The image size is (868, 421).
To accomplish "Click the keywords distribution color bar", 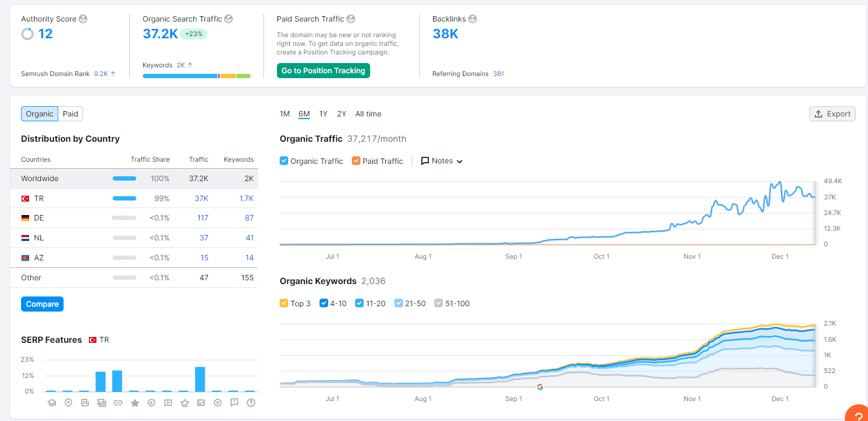I will click(197, 76).
